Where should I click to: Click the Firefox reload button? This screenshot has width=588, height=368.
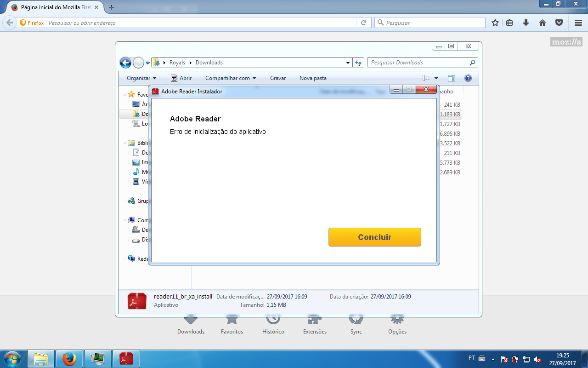click(363, 23)
